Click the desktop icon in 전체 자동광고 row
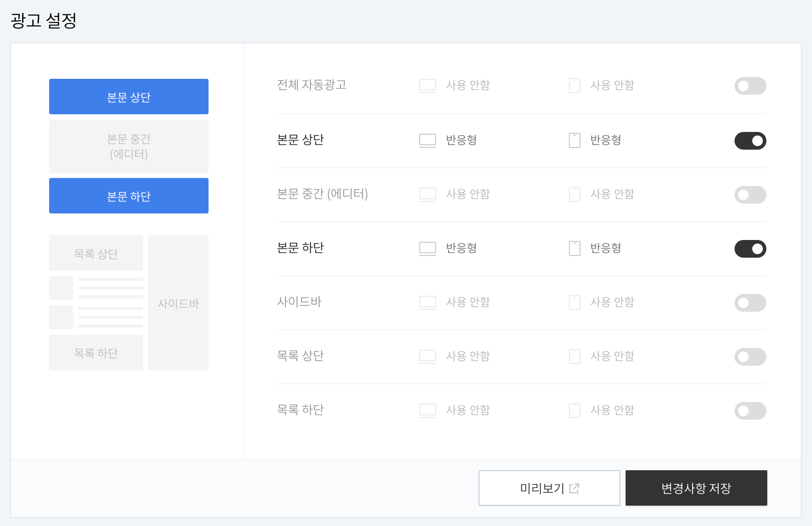The image size is (812, 526). [427, 85]
